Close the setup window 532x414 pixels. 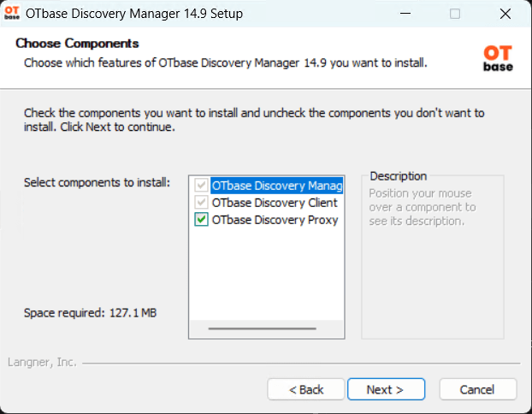(x=505, y=14)
